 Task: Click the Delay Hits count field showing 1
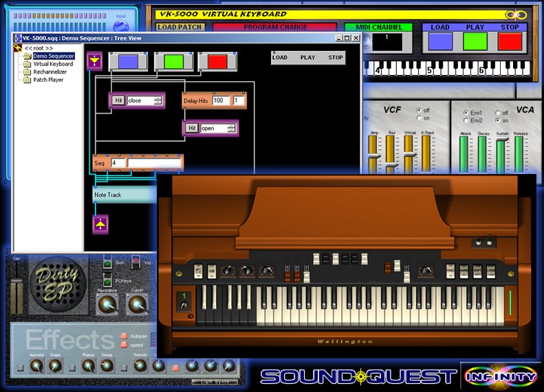(x=239, y=100)
